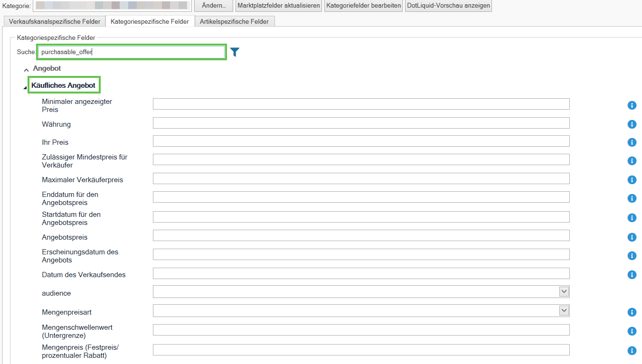The height and width of the screenshot is (364, 642).
Task: Expand the Mengenpreisart dropdown list
Action: point(564,310)
